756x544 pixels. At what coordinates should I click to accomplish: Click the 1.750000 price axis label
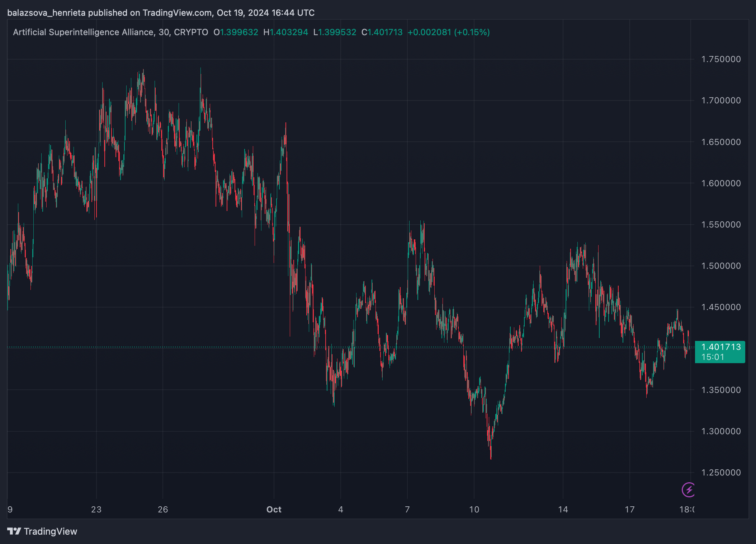(721, 59)
